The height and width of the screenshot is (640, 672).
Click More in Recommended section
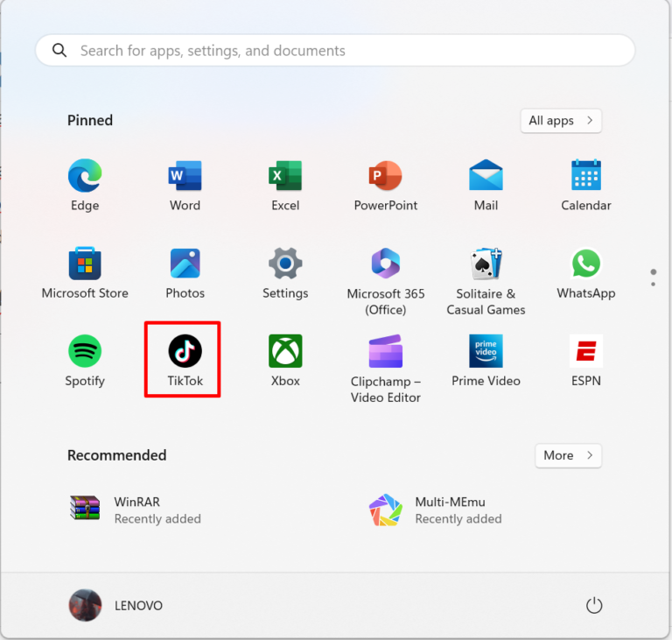[568, 455]
